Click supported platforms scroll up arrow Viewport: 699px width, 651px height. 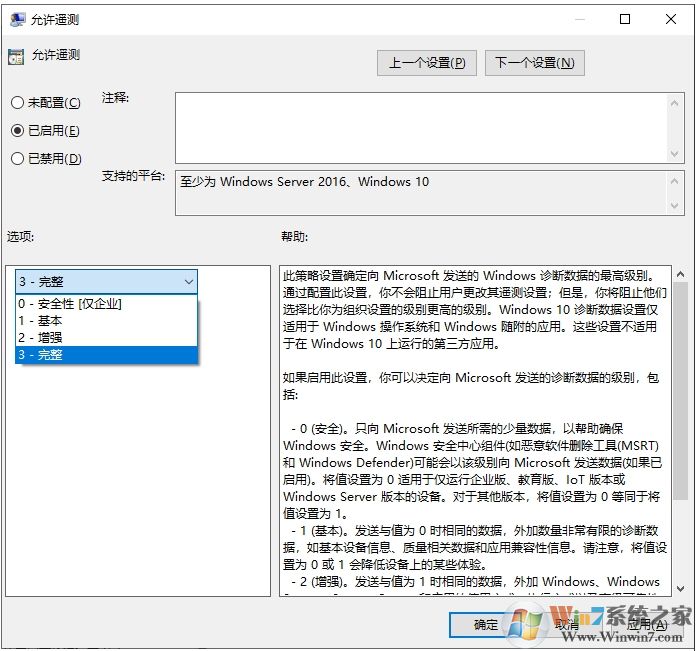coord(674,181)
